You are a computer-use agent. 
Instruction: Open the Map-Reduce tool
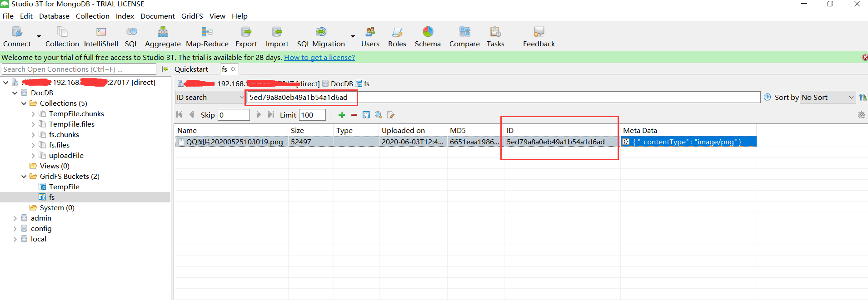point(207,36)
